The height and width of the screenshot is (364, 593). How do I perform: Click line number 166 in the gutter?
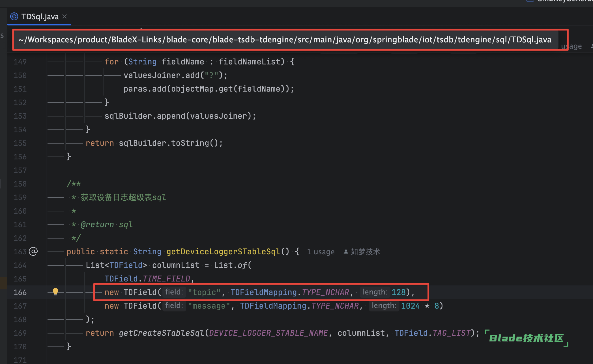pyautogui.click(x=20, y=292)
